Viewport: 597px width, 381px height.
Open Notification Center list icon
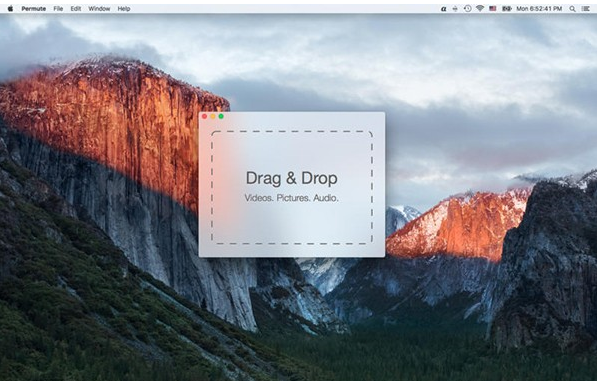tap(586, 8)
